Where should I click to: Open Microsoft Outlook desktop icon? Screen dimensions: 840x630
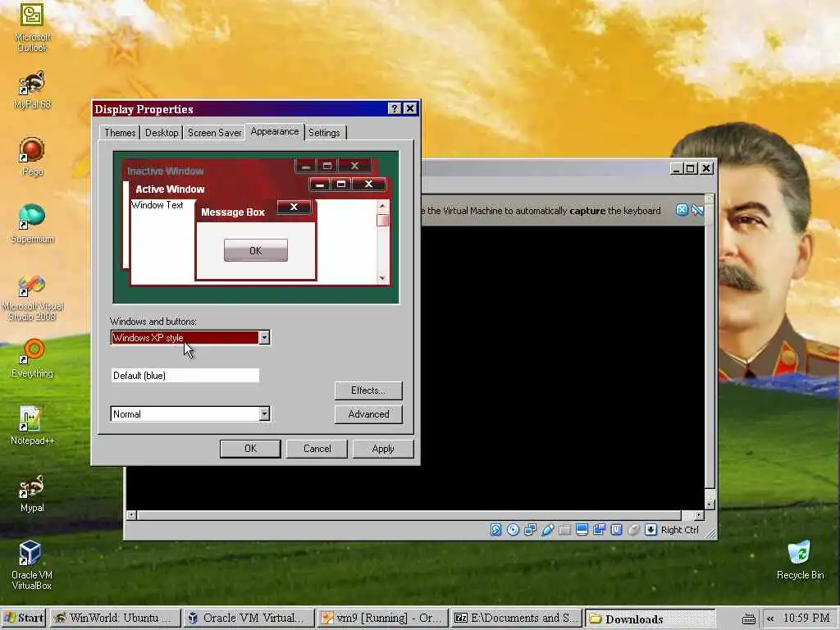click(x=32, y=27)
